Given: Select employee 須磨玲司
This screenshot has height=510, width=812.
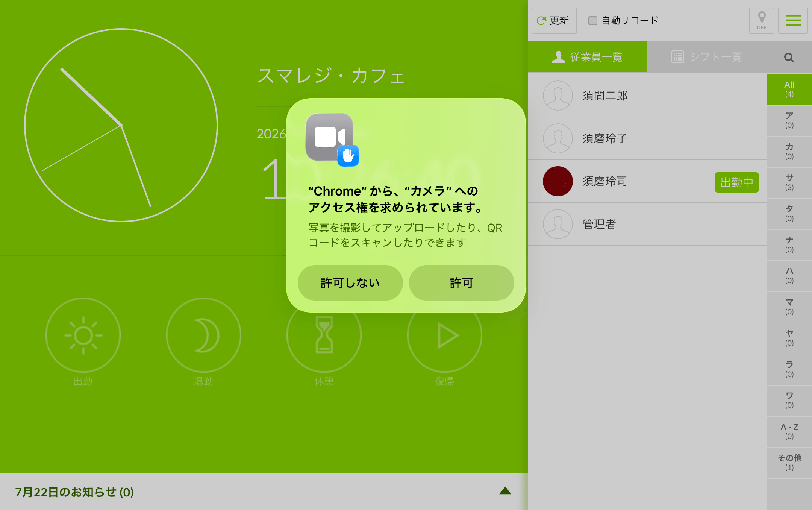Looking at the screenshot, I should (x=647, y=181).
